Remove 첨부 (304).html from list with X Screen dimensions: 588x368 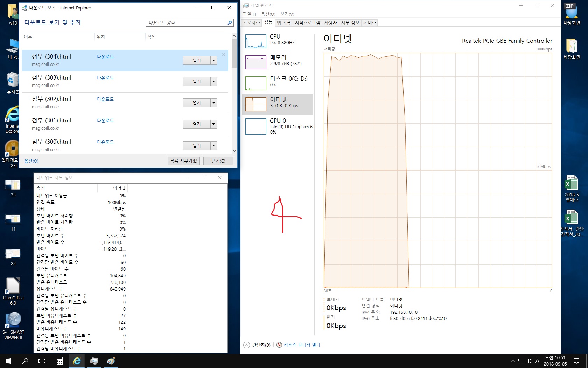(224, 55)
